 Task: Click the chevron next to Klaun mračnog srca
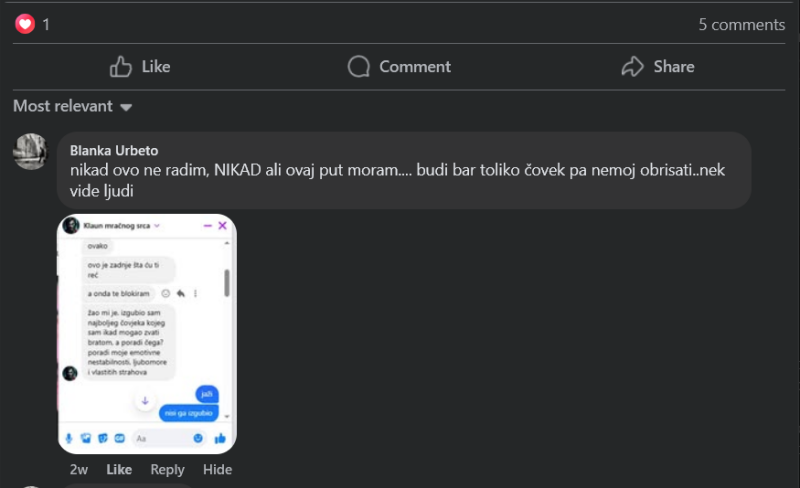(x=157, y=226)
